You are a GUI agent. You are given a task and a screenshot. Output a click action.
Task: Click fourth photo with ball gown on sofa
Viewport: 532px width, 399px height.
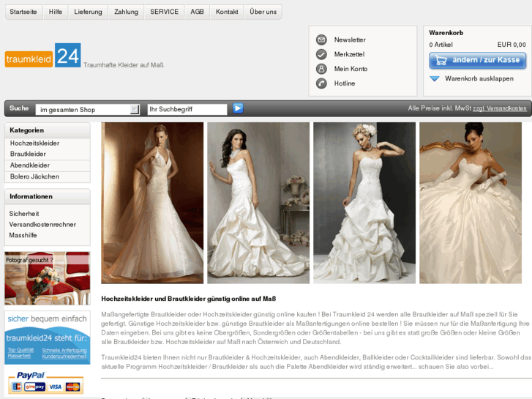(x=471, y=203)
